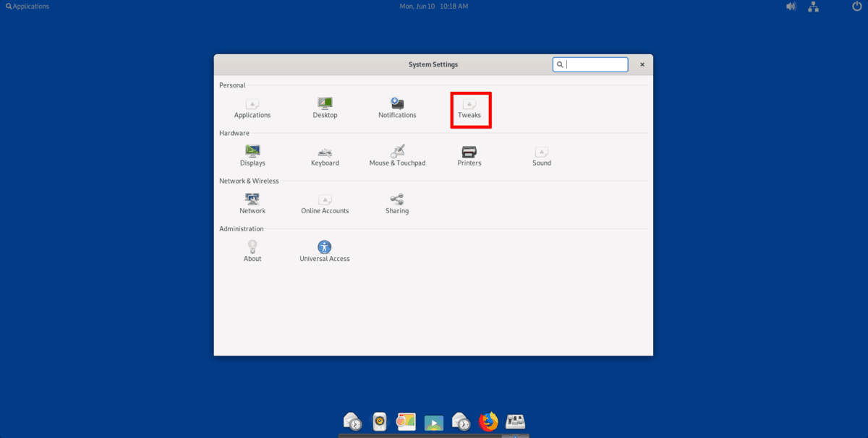Viewport: 868px width, 438px height.
Task: Open the volume indicator in the top bar
Action: coord(791,7)
